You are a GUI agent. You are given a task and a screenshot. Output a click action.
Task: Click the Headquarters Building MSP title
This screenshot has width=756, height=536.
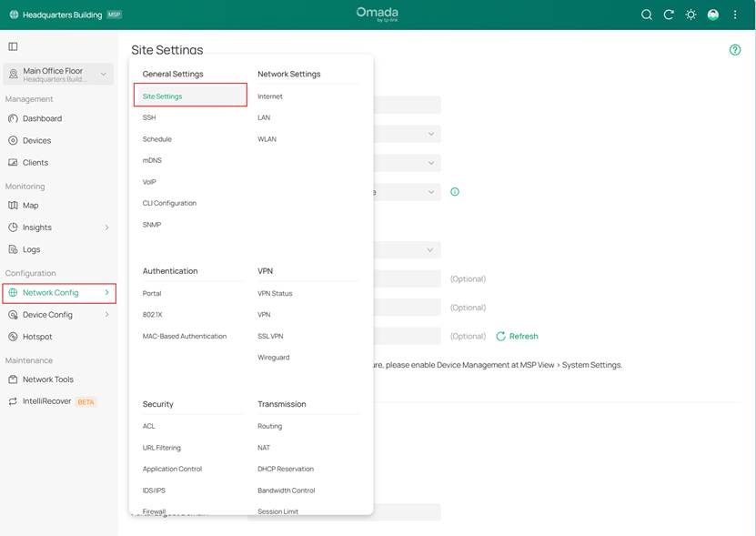64,15
